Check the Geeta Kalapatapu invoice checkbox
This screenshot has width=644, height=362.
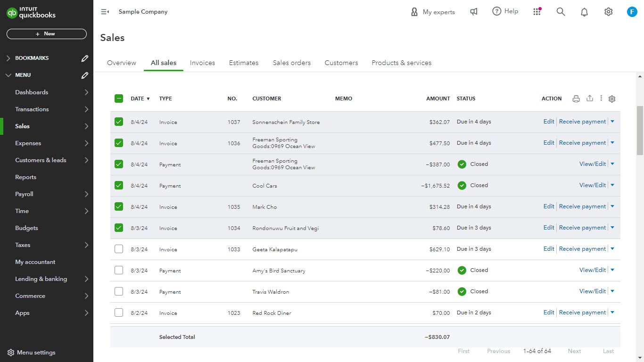tap(119, 249)
